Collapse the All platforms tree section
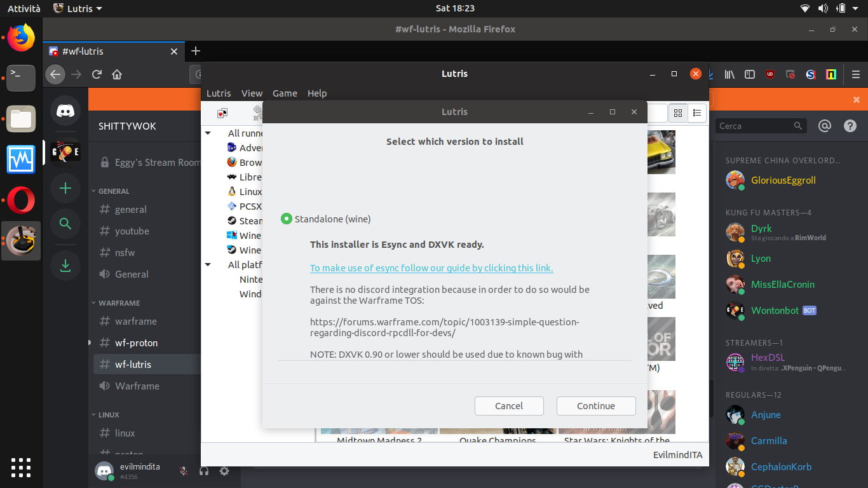Viewport: 868px width, 488px height. click(x=208, y=265)
